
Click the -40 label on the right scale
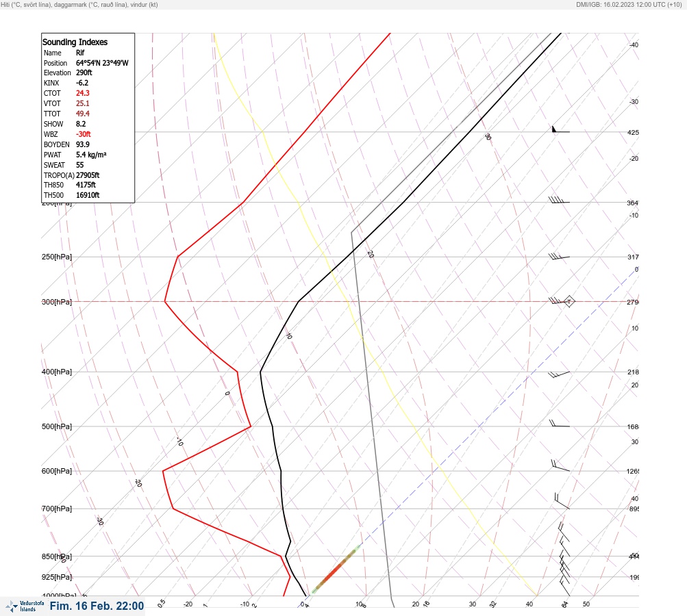click(x=634, y=44)
